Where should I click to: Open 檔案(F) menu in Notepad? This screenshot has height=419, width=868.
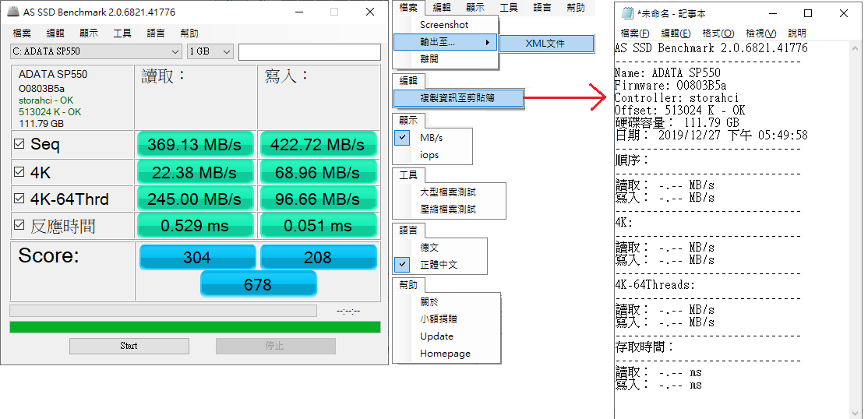point(635,33)
